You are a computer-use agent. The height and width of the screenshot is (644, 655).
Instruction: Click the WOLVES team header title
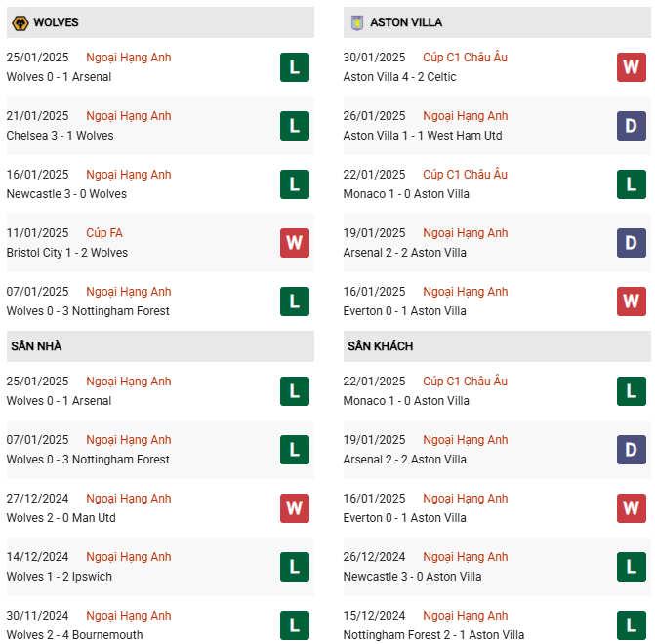(x=56, y=22)
